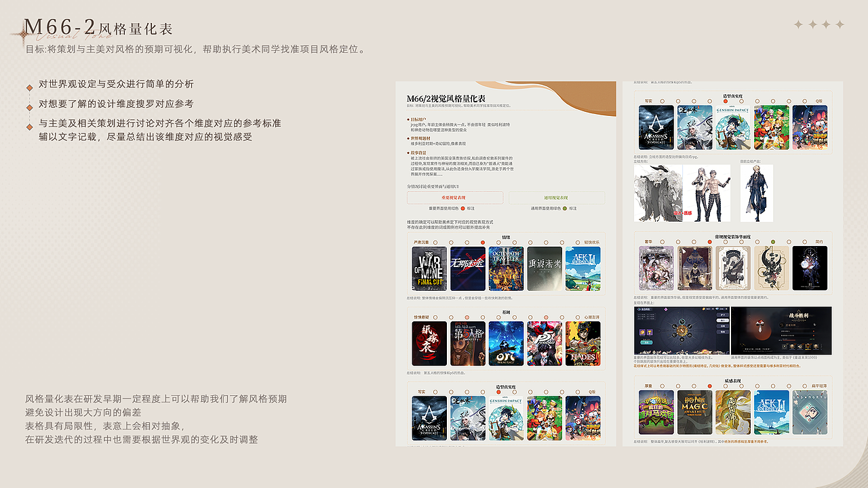
Task: Switch to the 重要视觉表现 tab
Action: pyautogui.click(x=455, y=197)
